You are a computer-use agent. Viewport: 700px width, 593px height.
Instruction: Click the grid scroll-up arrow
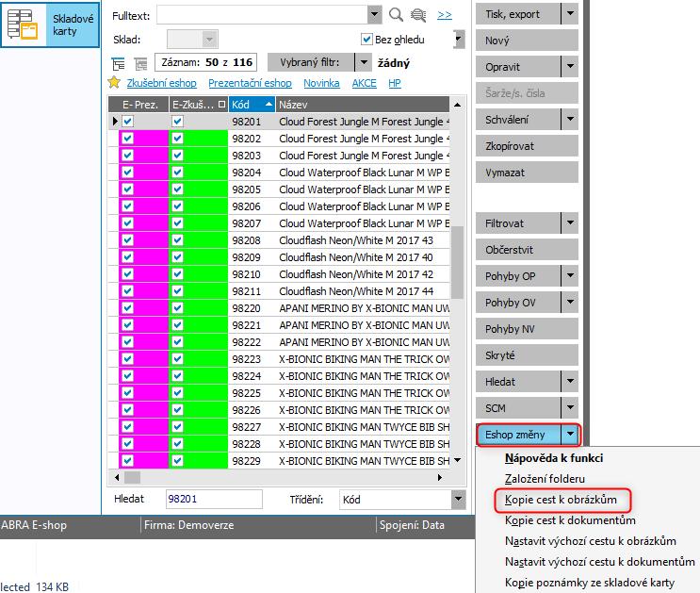point(457,105)
